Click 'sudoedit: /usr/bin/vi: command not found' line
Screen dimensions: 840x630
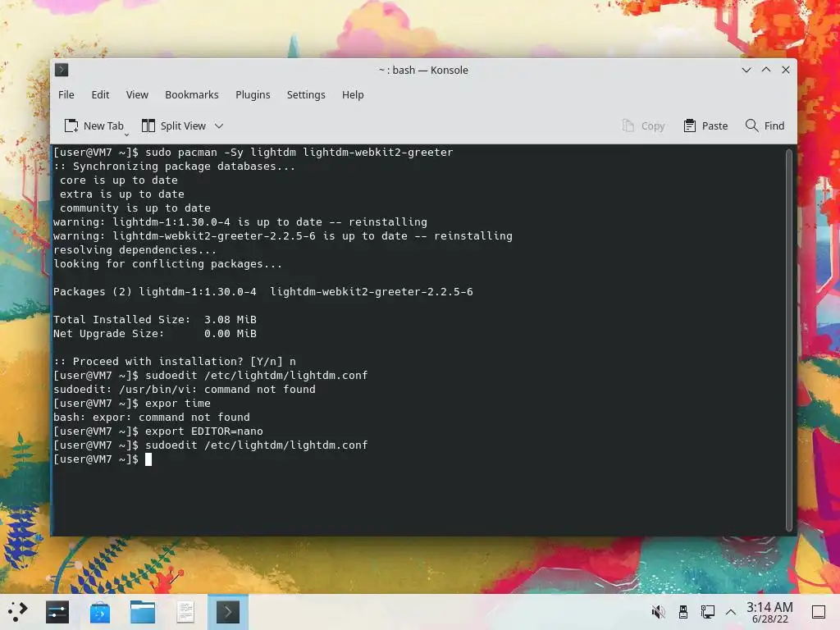pos(185,389)
